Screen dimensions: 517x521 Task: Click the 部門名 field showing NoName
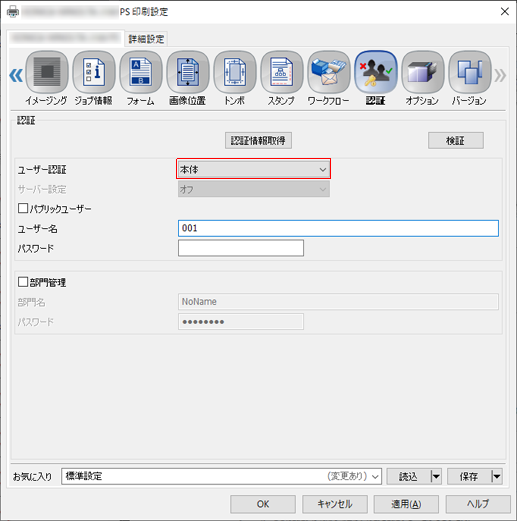[x=338, y=302]
